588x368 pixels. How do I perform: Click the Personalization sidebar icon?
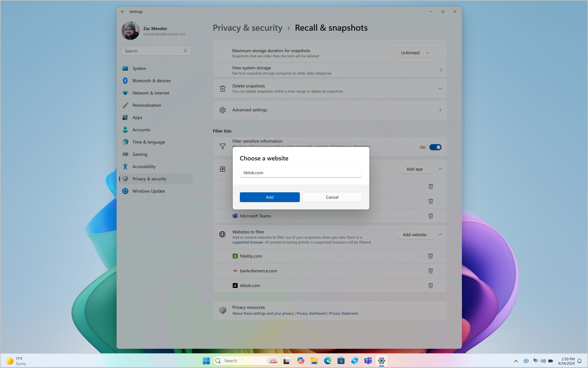pos(125,105)
